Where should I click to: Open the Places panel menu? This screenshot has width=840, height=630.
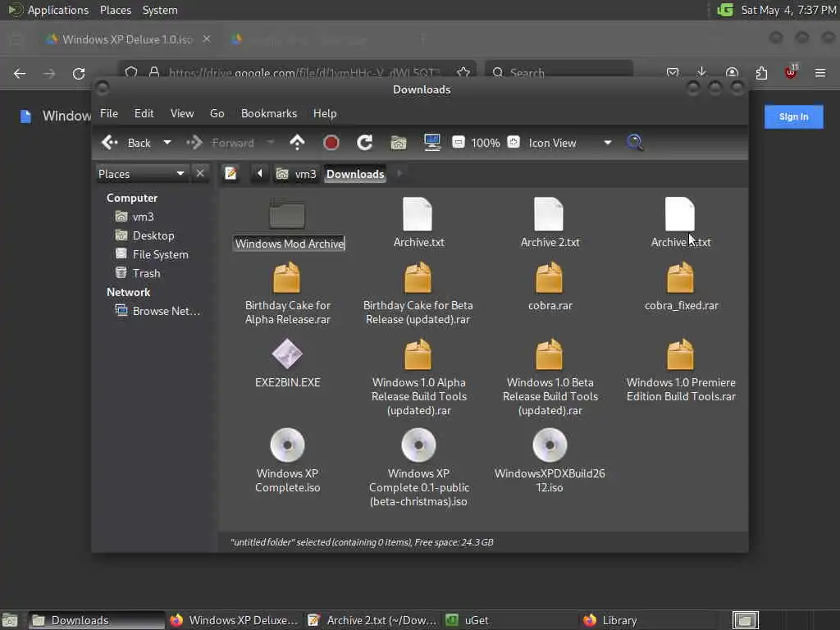click(115, 10)
